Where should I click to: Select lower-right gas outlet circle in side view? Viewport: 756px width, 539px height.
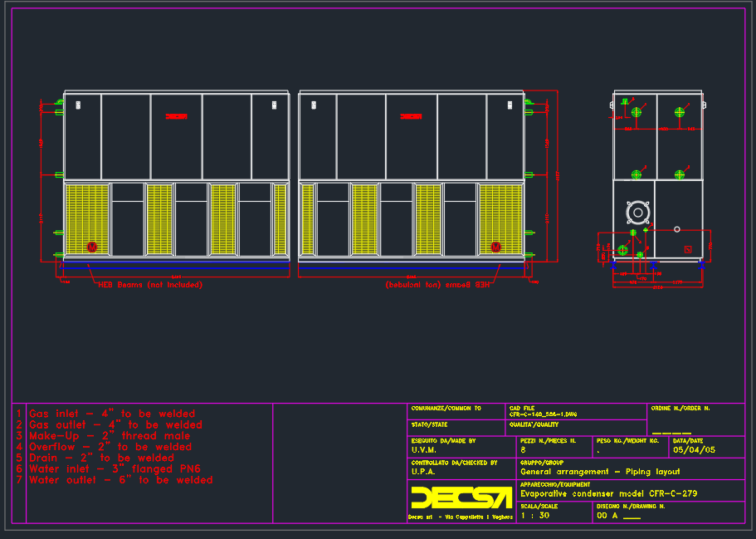coord(680,174)
